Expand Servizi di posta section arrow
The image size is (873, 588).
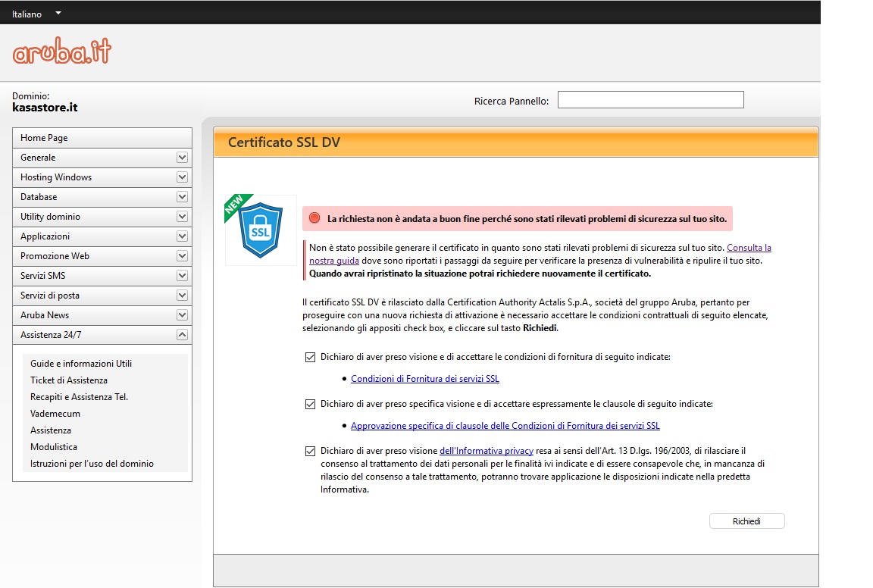182,295
